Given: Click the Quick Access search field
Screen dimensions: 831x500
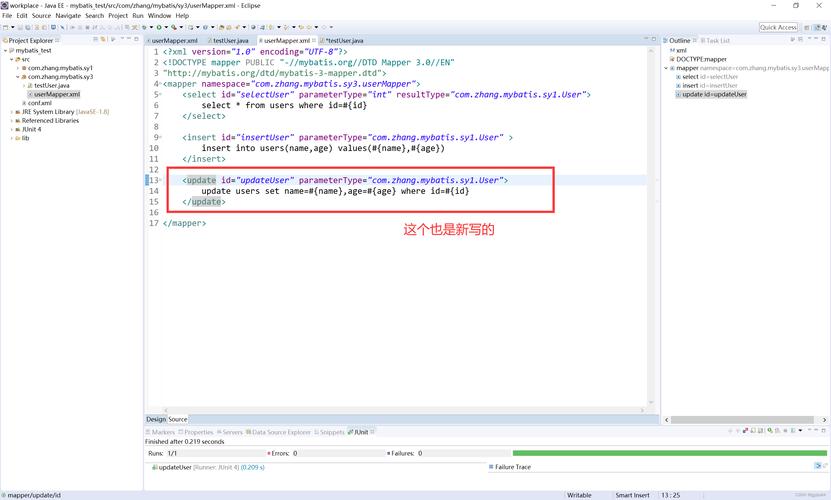Looking at the screenshot, I should tap(779, 27).
